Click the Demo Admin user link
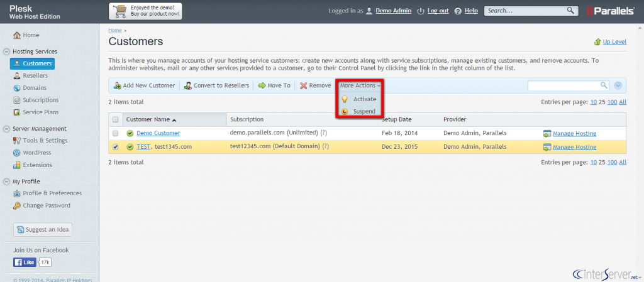 pos(394,11)
